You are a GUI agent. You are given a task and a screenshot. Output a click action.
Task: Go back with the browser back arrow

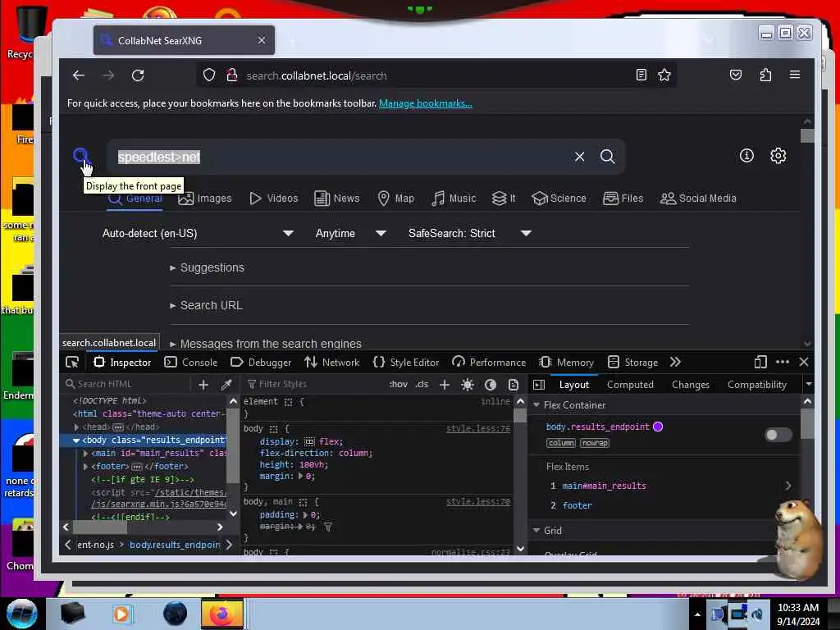click(79, 75)
